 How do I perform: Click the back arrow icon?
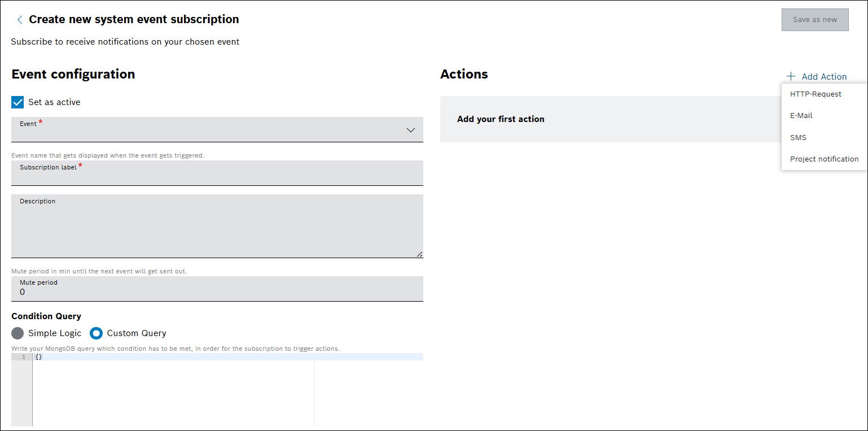point(20,20)
